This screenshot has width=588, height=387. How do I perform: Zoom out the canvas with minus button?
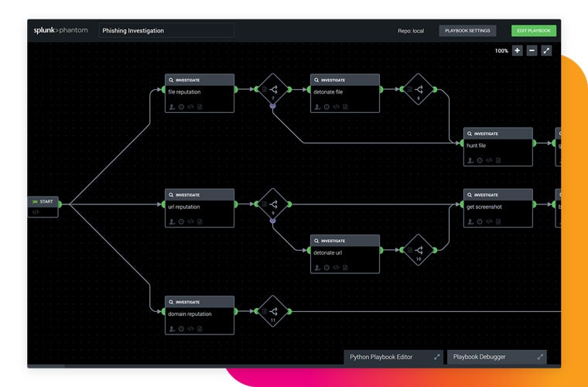(532, 50)
